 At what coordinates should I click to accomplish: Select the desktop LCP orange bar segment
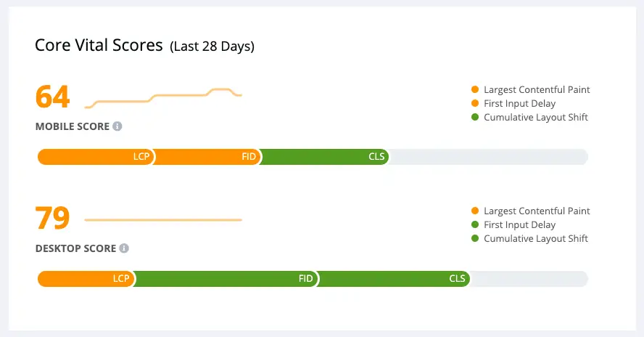[86, 279]
